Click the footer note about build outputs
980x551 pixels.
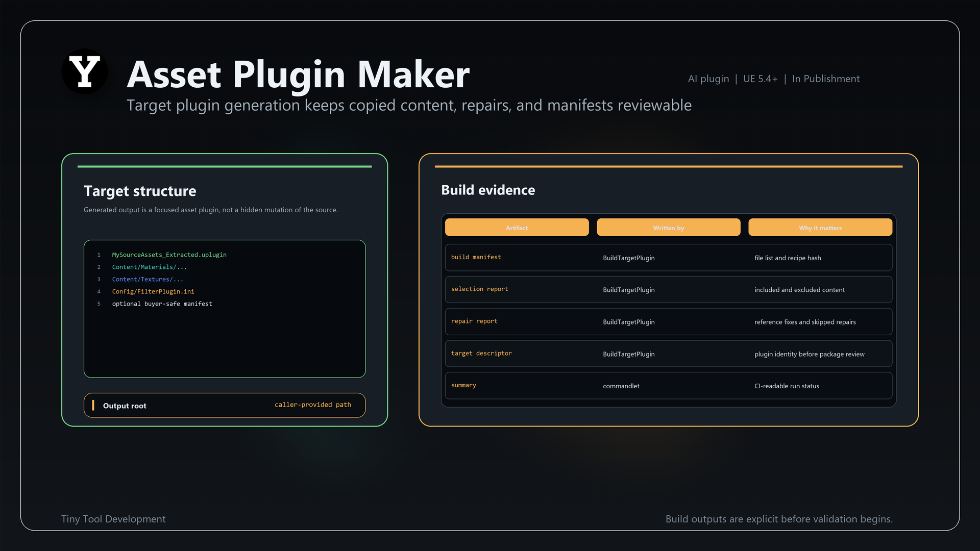click(779, 519)
